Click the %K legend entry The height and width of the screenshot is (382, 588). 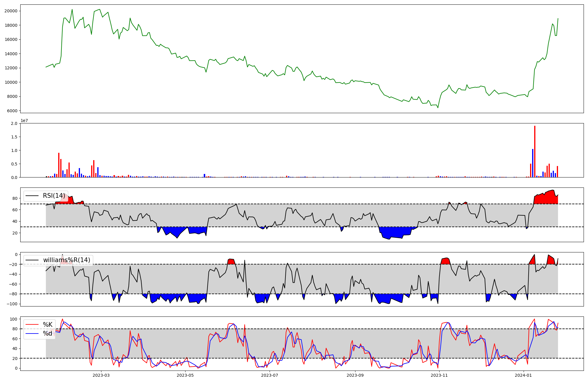click(x=48, y=325)
